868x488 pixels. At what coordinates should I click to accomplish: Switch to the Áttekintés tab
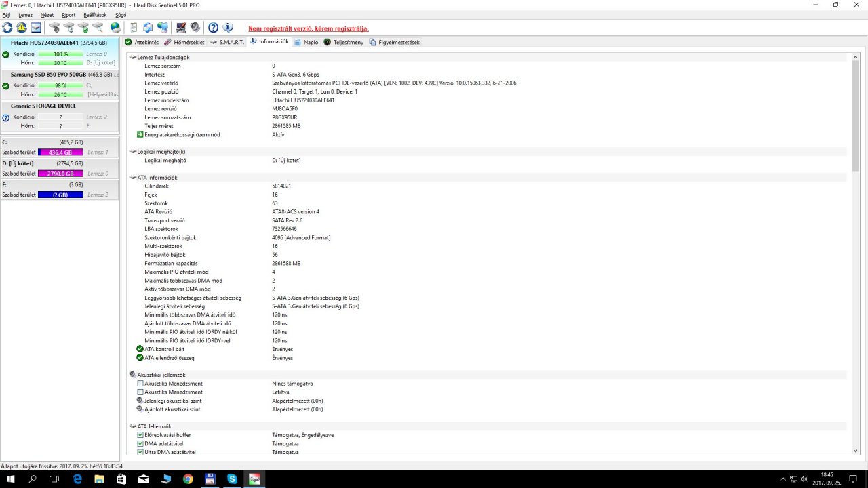point(142,42)
